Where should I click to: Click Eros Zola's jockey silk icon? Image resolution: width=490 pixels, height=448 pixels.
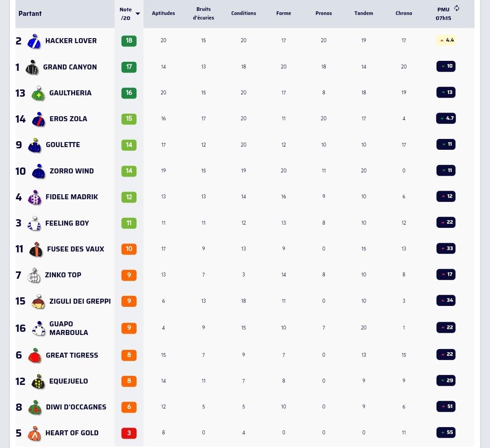39,119
